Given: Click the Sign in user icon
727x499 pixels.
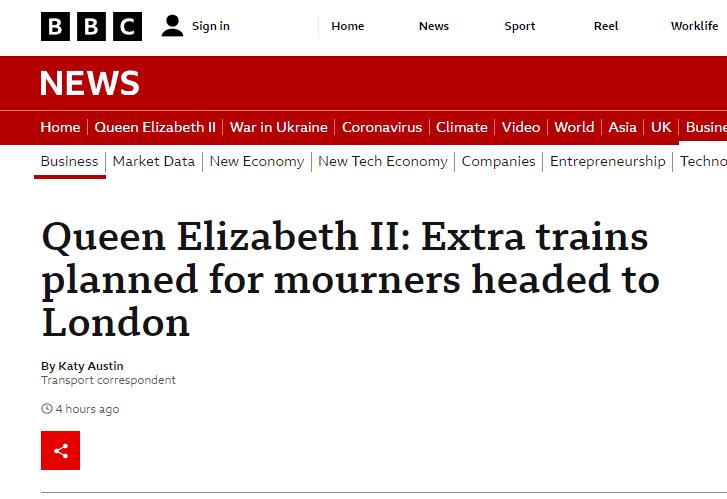Looking at the screenshot, I should 172,26.
